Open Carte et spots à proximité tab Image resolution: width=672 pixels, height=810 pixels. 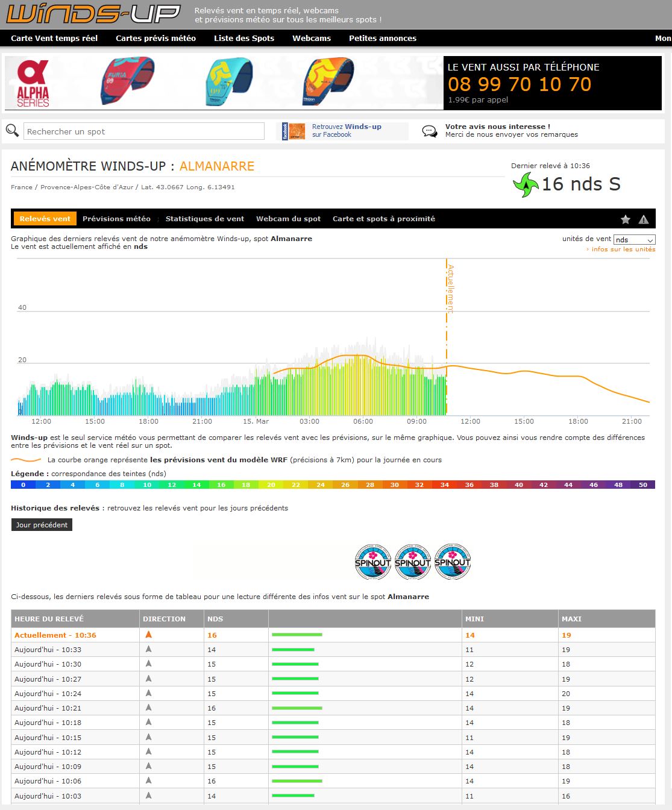tap(384, 219)
